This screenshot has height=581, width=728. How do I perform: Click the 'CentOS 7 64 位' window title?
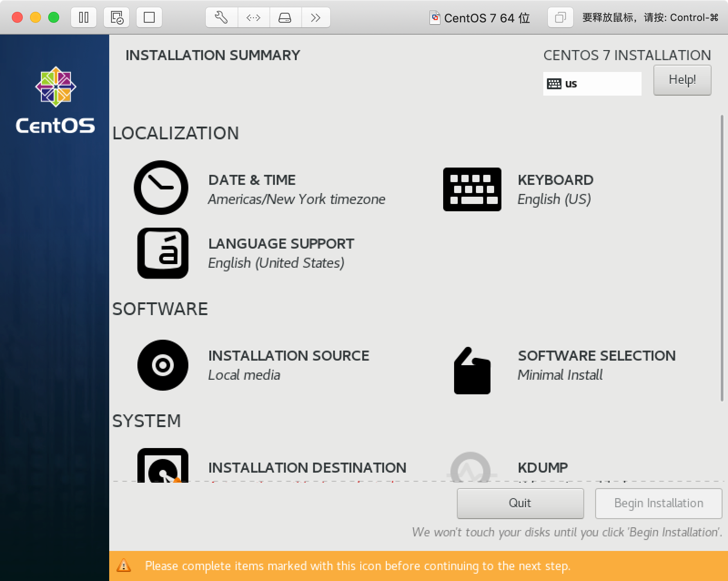click(x=487, y=18)
